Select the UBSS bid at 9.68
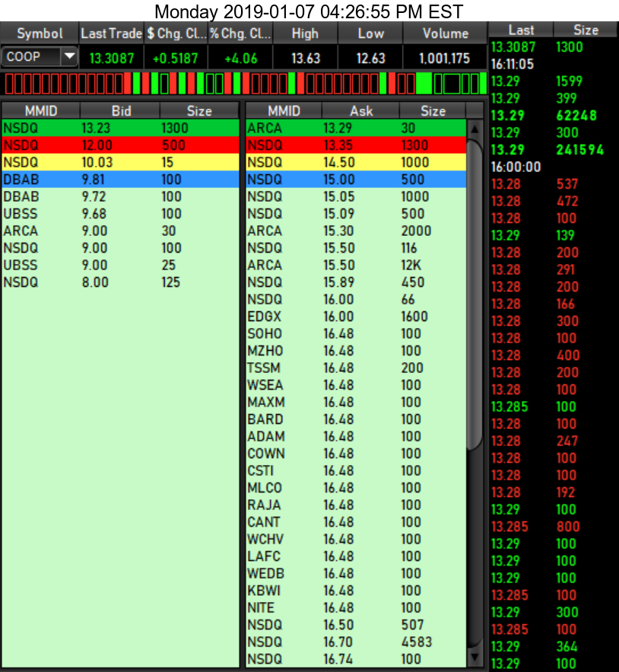 (x=120, y=214)
